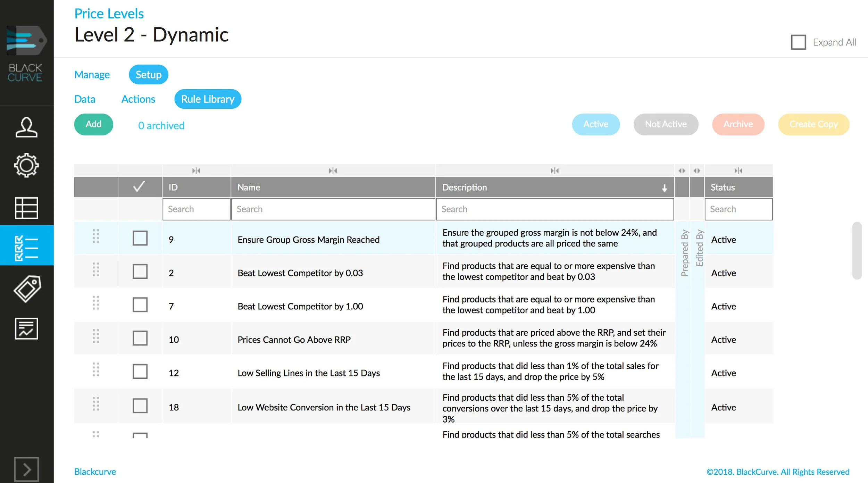Click the Name column resize handle icon
This screenshot has width=868, height=483.
click(x=333, y=170)
